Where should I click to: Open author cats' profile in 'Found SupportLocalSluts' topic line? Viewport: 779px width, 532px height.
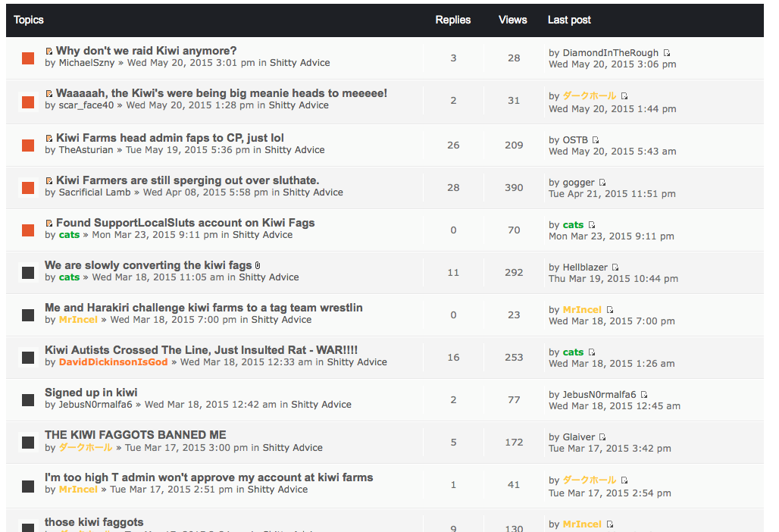click(69, 235)
